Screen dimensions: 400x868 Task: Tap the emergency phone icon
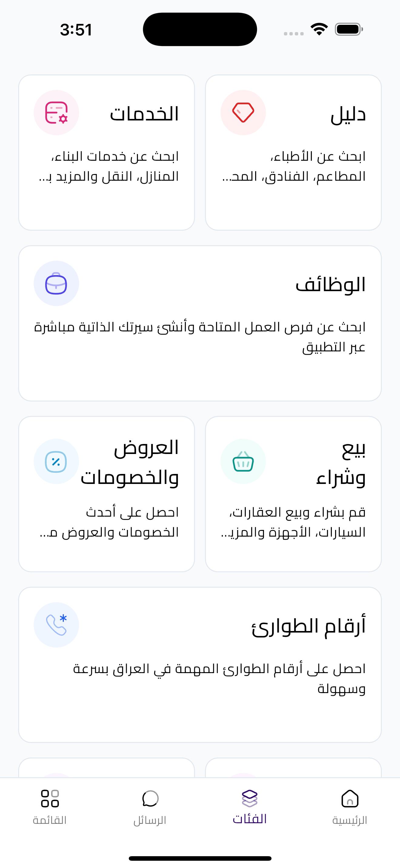pos(56,625)
